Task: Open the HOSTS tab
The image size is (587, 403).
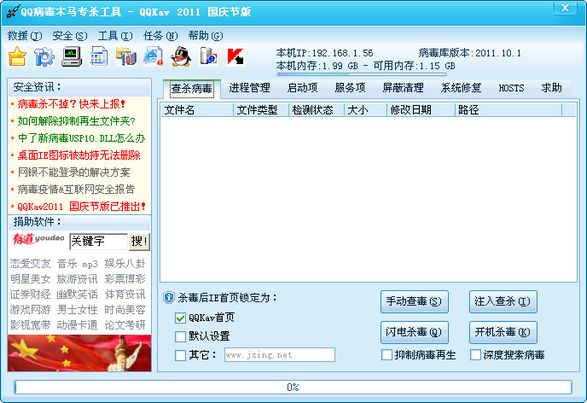Action: point(511,88)
